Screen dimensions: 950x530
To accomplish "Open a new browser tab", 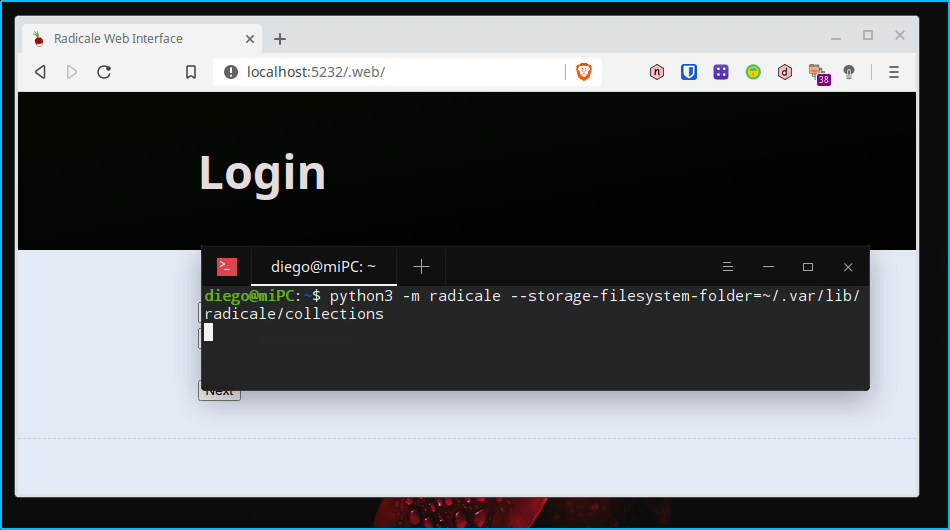I will 280,39.
